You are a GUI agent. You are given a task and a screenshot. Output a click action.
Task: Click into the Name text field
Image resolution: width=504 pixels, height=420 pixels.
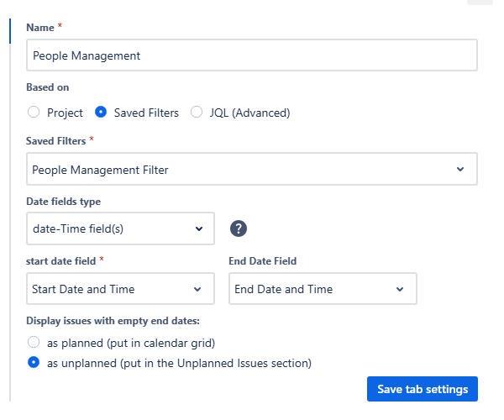(251, 56)
